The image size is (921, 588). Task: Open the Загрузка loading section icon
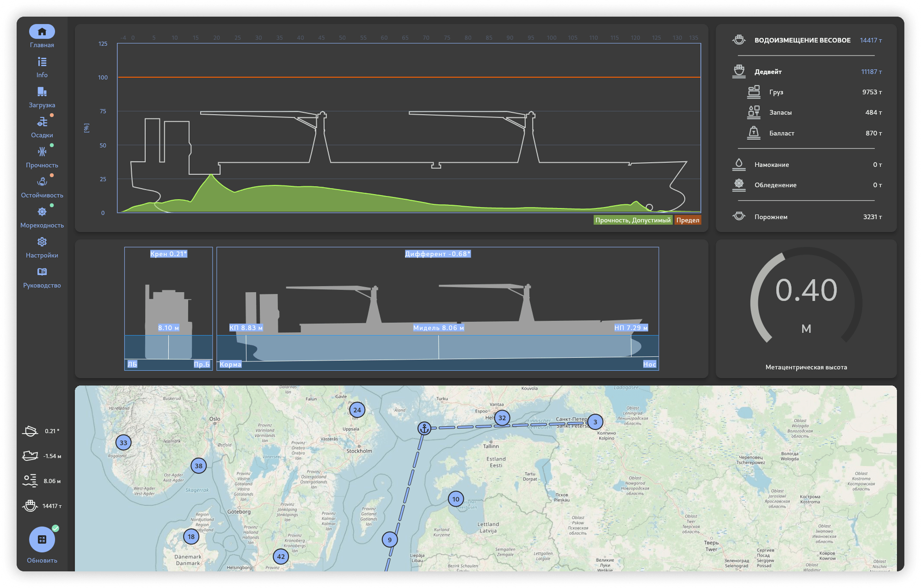coord(42,92)
